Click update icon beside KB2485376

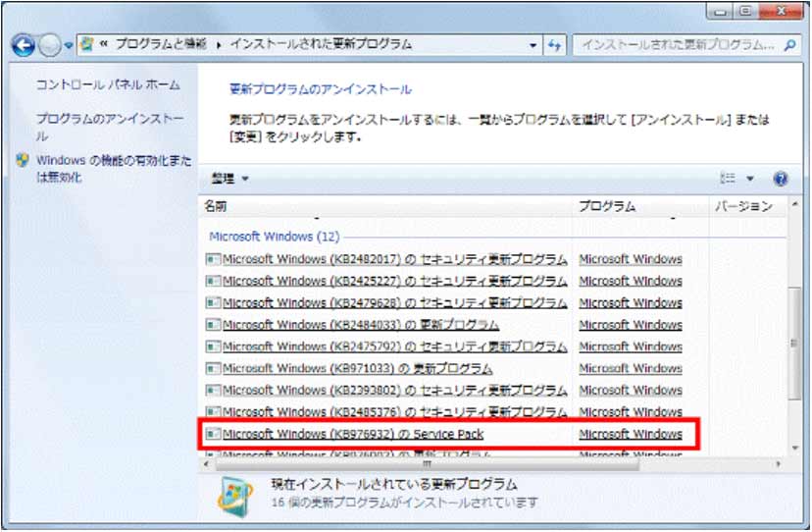coord(213,411)
